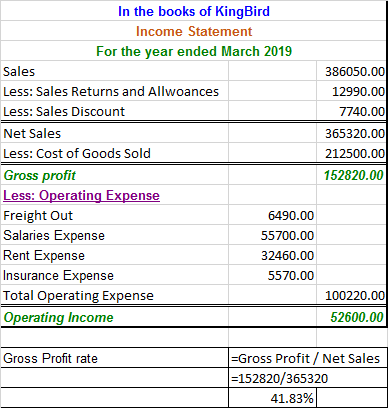Select the 'Rent Expense' label cell
Image resolution: width=388 pixels, height=408 pixels.
[115, 255]
